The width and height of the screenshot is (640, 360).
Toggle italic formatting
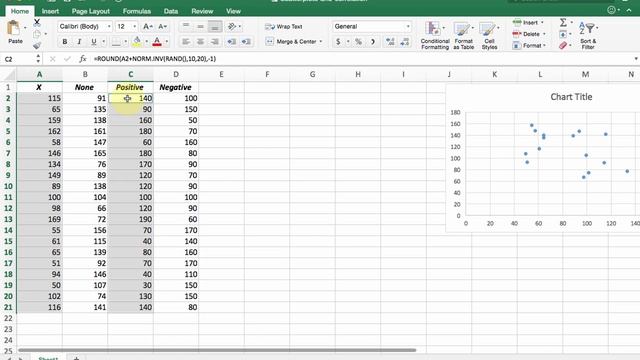79,42
